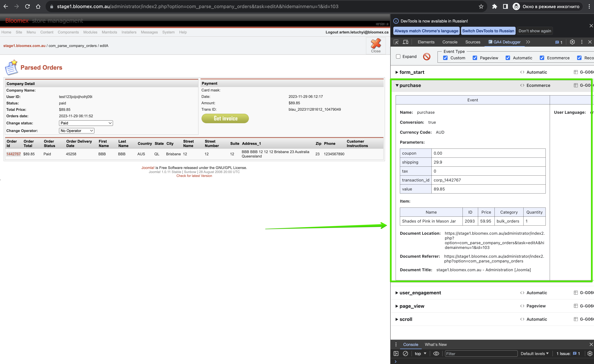Switch to the Elements tab
594x364 pixels.
point(426,42)
